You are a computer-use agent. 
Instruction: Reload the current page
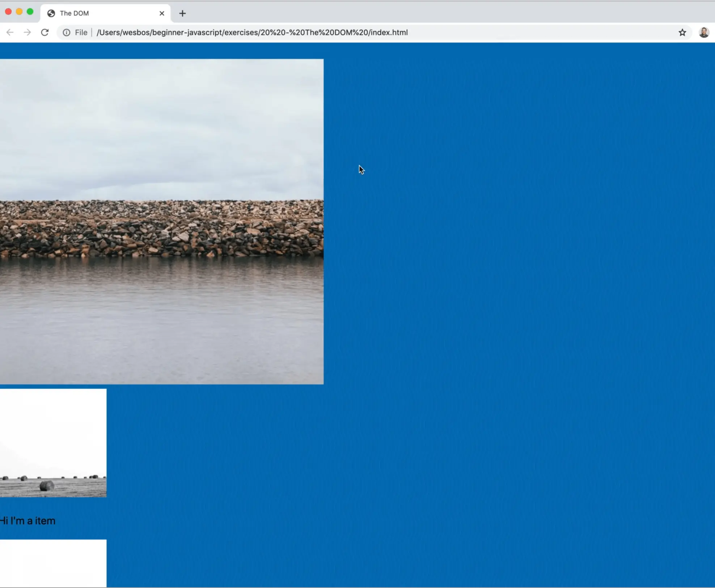point(45,33)
